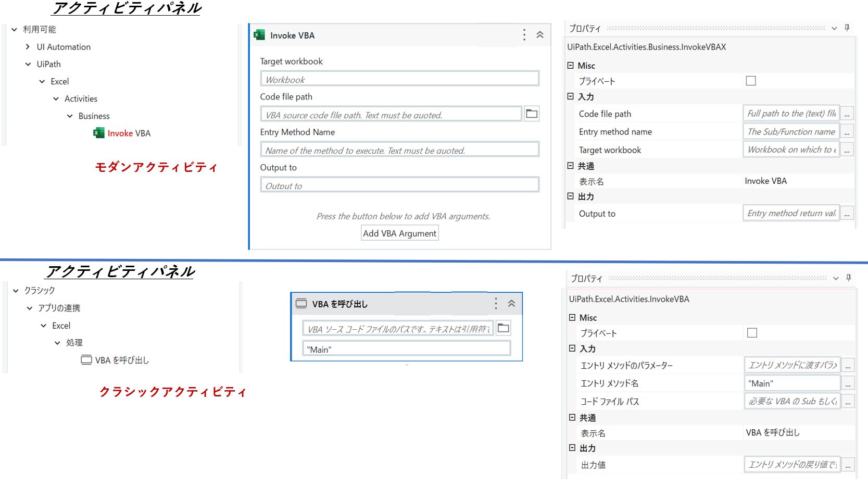Open the lower プロパティ panel dropdown arrow

[836, 278]
